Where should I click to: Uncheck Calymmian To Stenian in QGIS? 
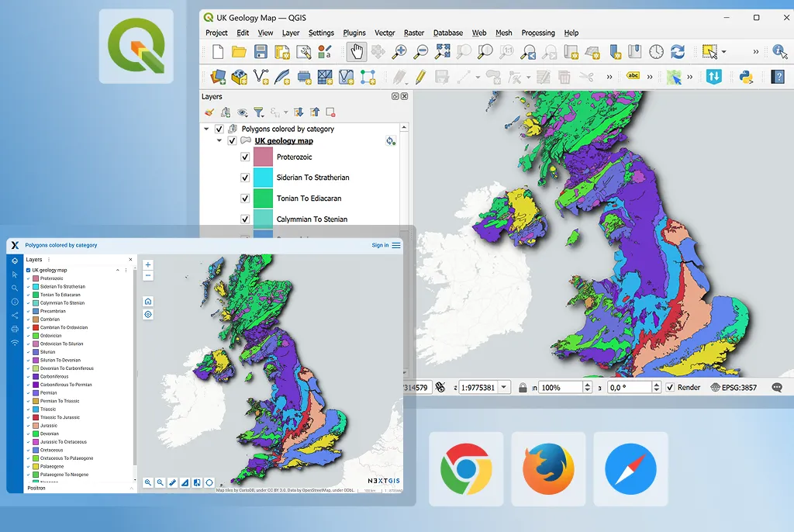pyautogui.click(x=245, y=219)
